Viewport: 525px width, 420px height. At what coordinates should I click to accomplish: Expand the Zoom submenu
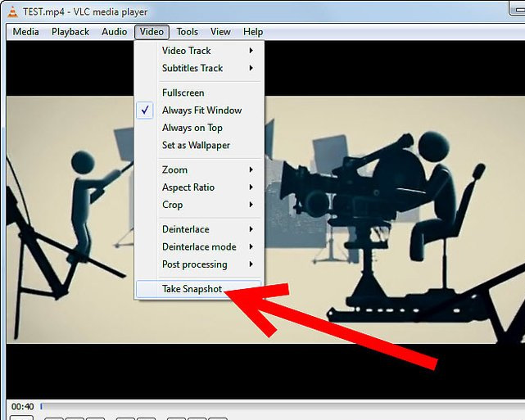click(x=199, y=169)
